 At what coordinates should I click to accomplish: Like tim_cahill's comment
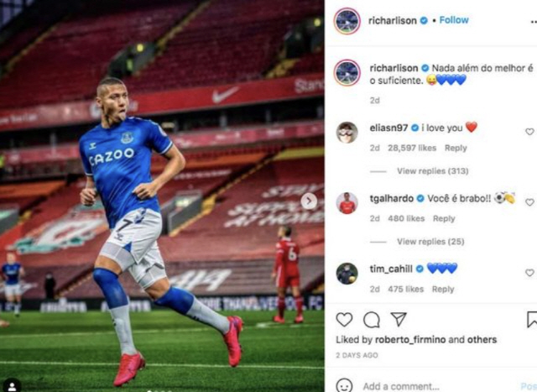click(x=529, y=273)
